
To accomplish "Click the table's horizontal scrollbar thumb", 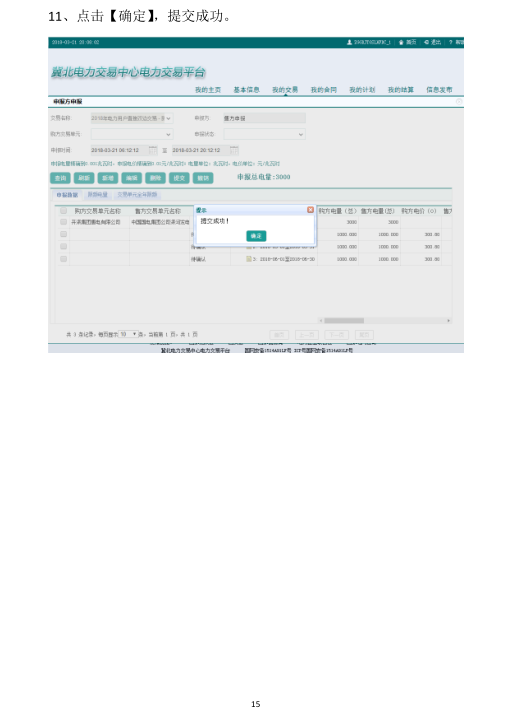I will pos(344,321).
